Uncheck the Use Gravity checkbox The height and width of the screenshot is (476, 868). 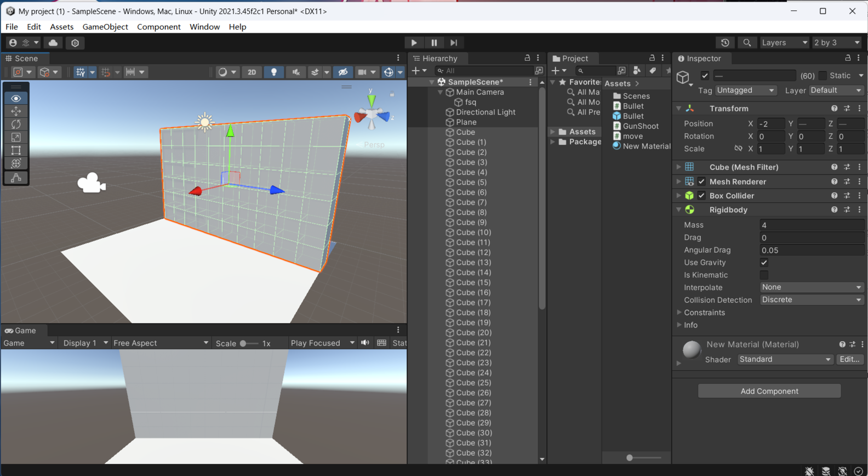[764, 263]
